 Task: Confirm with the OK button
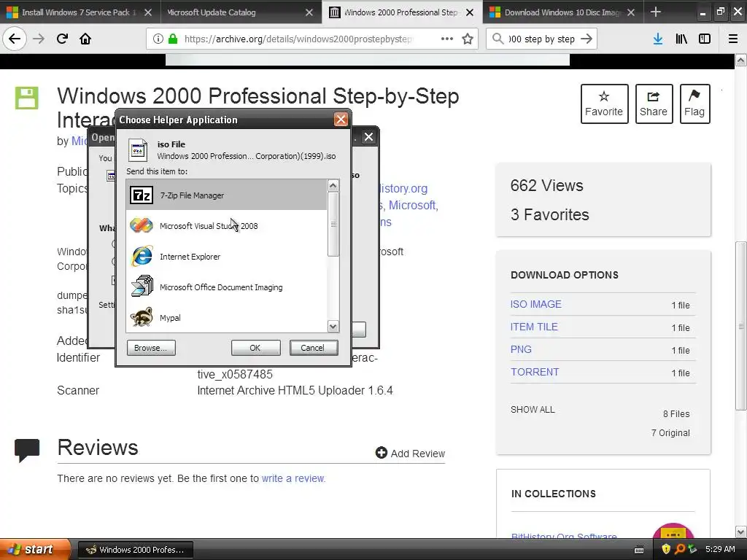point(255,348)
